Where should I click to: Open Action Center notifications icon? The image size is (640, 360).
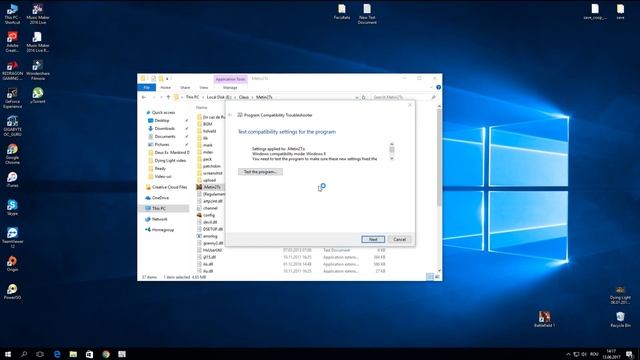pyautogui.click(x=630, y=354)
